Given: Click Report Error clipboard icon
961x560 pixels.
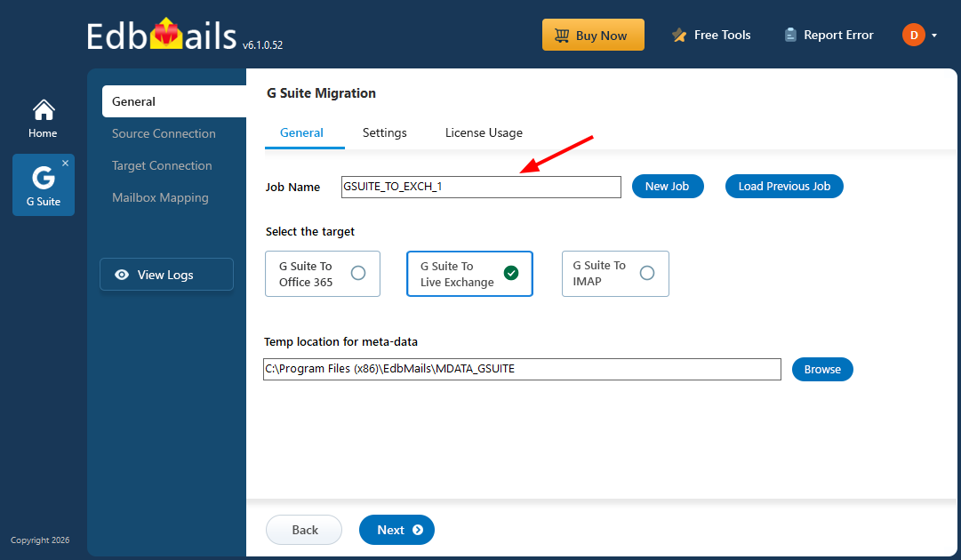Looking at the screenshot, I should 790,36.
